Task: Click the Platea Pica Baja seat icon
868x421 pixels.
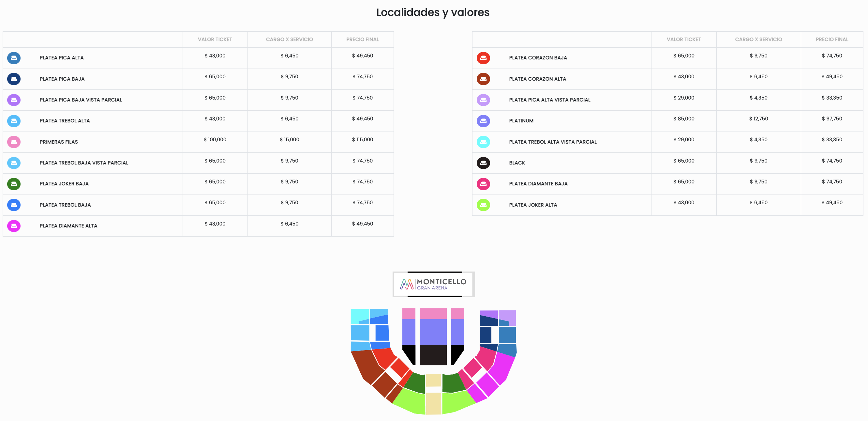Action: (x=14, y=79)
